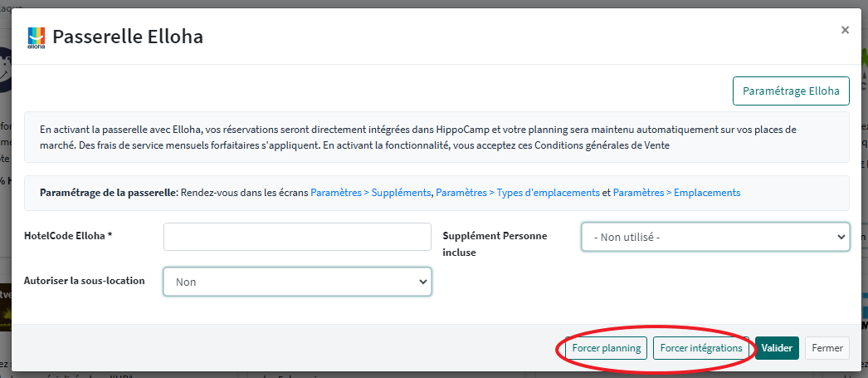The width and height of the screenshot is (868, 378).
Task: Expand the Supplément Personne incluse dropdown
Action: click(714, 237)
